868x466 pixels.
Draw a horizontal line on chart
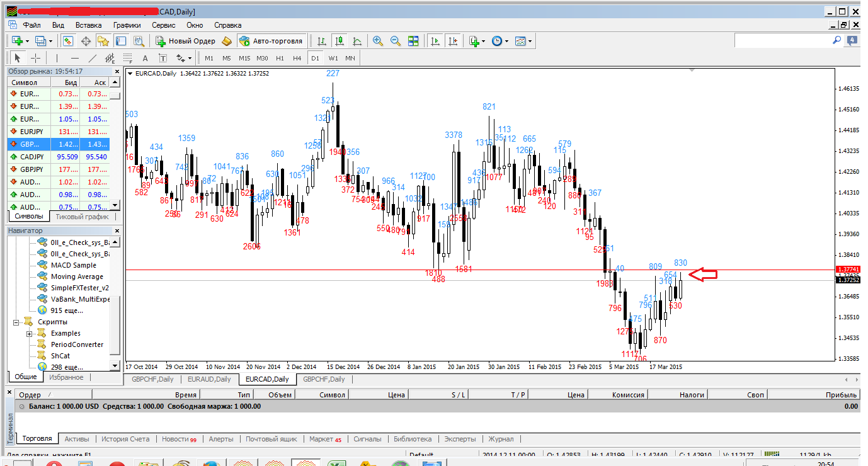pos(74,58)
